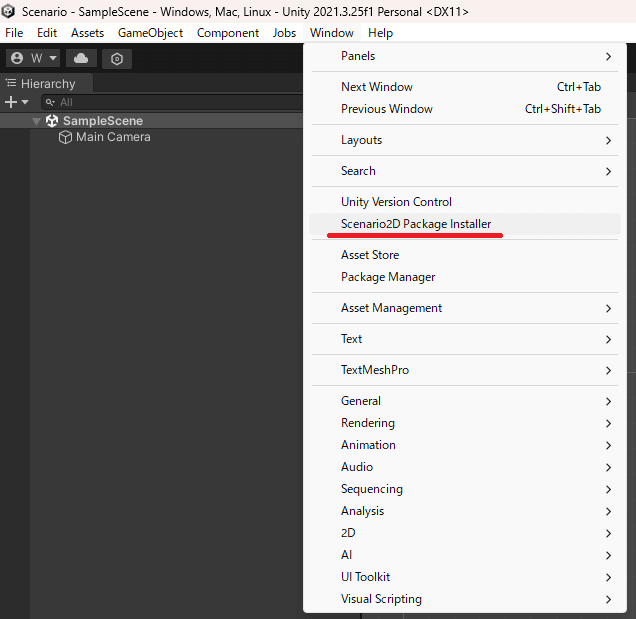Image resolution: width=636 pixels, height=619 pixels.
Task: Expand the Asset Management submenu
Action: coord(465,308)
